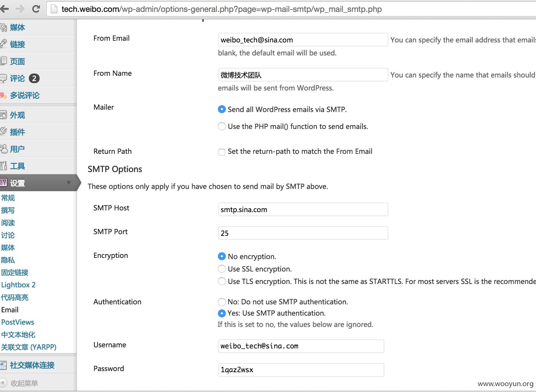Select Use SSL encryption radio button
The width and height of the screenshot is (536, 392).
(x=222, y=269)
